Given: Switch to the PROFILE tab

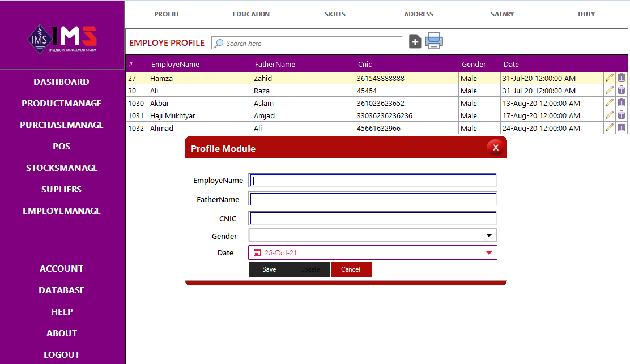Looking at the screenshot, I should (167, 14).
